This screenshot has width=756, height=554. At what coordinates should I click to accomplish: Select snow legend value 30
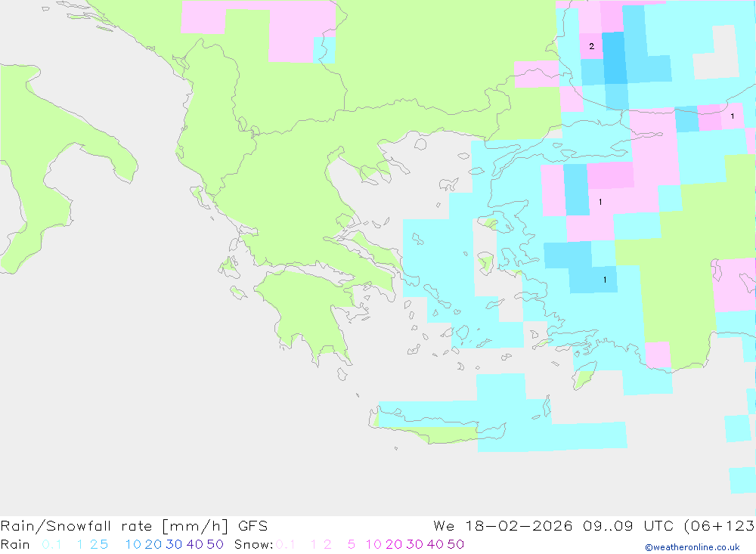coord(414,544)
